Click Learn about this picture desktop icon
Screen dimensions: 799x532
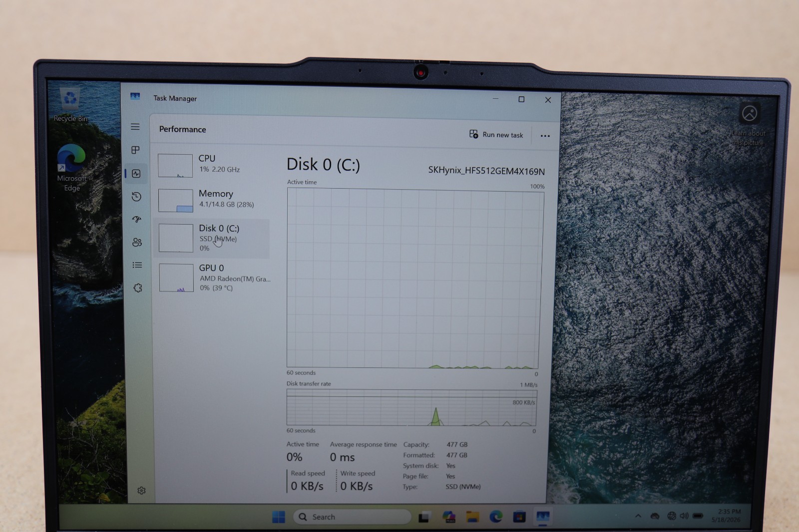click(x=748, y=125)
